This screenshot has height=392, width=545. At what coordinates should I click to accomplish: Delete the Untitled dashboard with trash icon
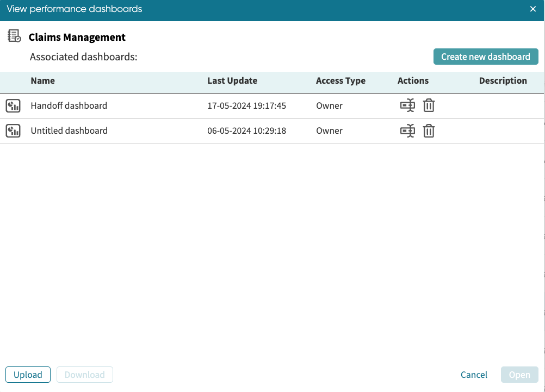[x=429, y=130]
